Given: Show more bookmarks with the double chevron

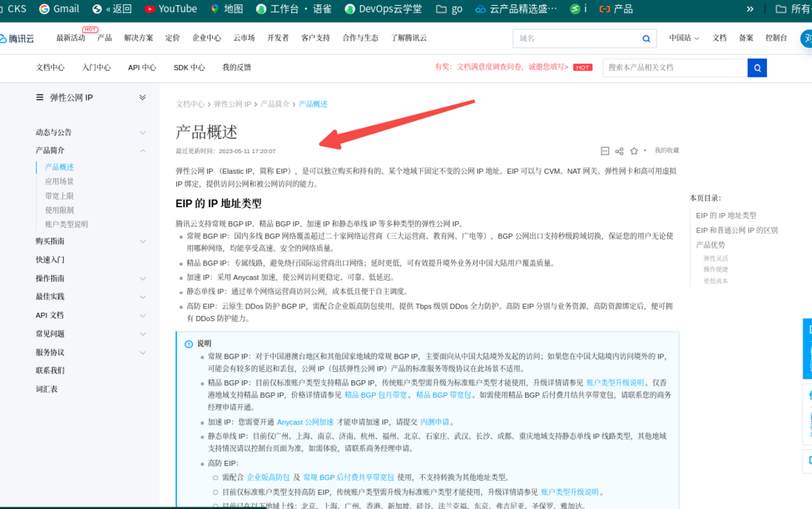Looking at the screenshot, I should (749, 9).
